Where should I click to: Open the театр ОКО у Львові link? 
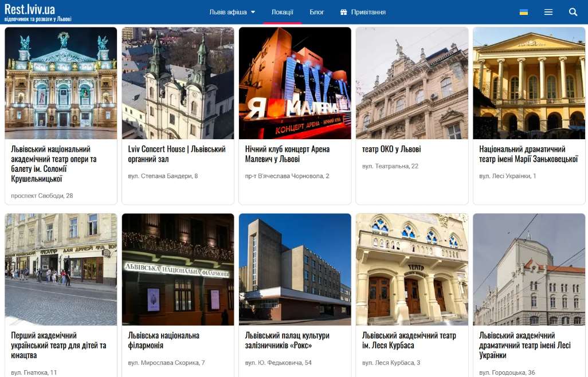[391, 149]
